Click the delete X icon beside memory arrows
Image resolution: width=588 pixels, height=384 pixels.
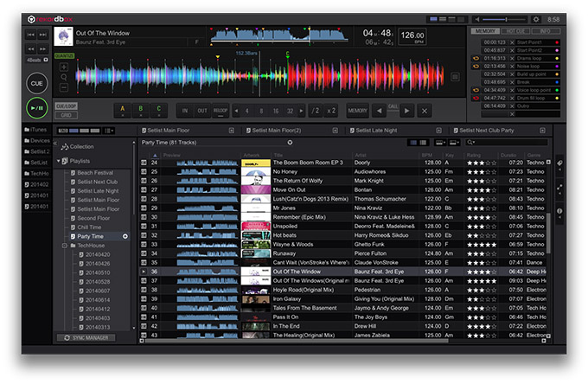coord(425,111)
